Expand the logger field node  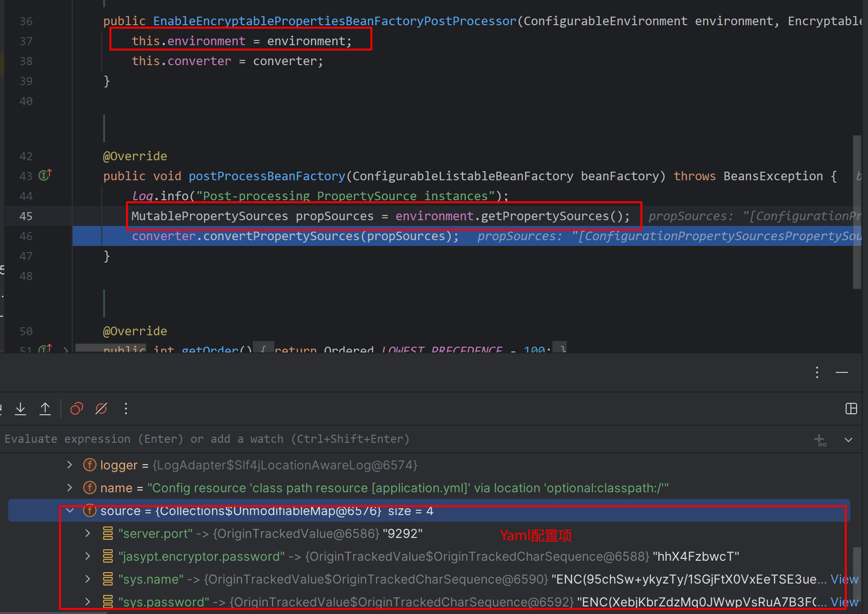click(x=70, y=465)
